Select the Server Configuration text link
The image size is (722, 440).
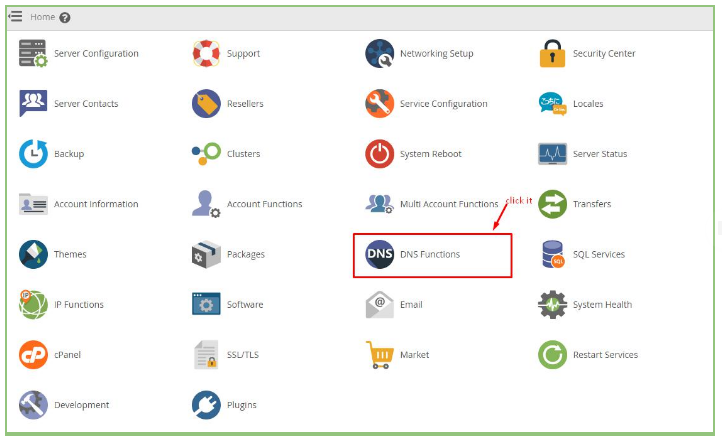(96, 53)
